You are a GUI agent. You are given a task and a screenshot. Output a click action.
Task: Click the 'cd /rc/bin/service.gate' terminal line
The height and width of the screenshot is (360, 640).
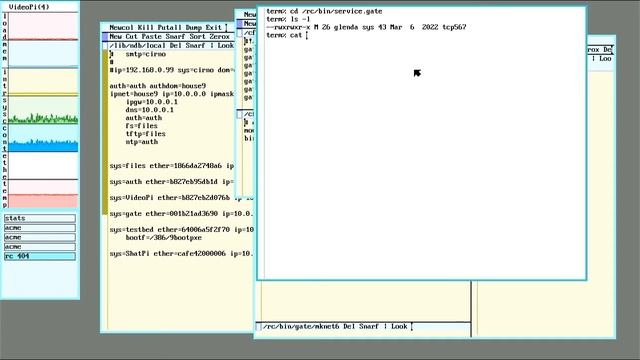click(324, 11)
